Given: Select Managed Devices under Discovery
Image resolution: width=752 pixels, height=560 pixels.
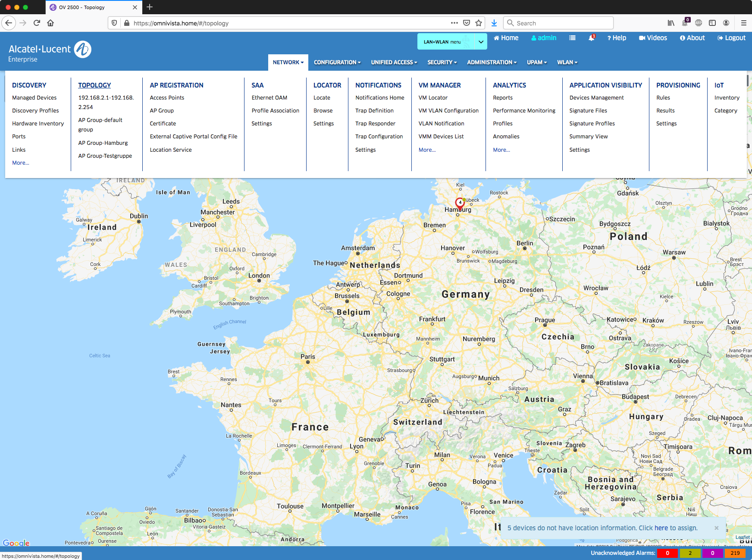Looking at the screenshot, I should coord(34,98).
